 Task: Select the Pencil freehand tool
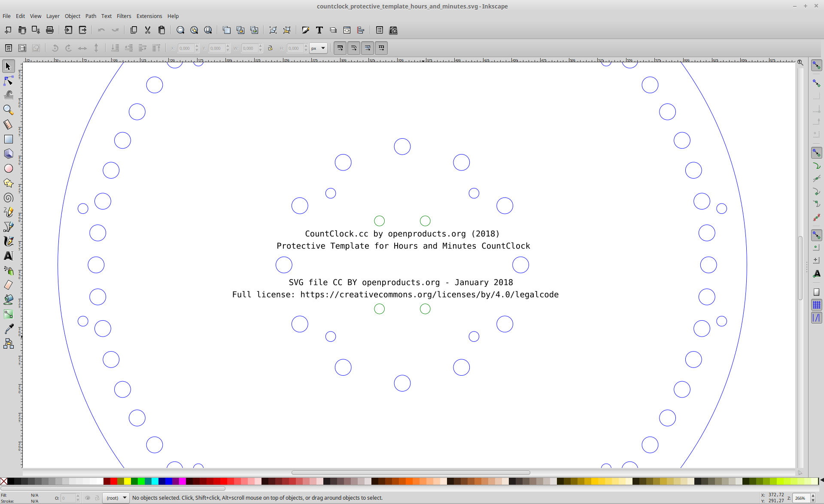click(x=8, y=212)
